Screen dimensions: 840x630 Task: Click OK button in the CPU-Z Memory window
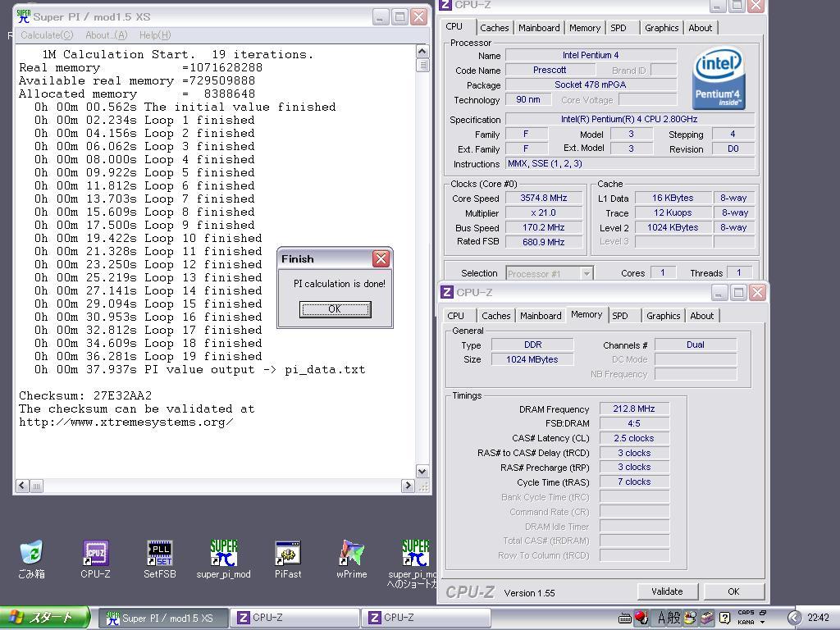[x=733, y=591]
